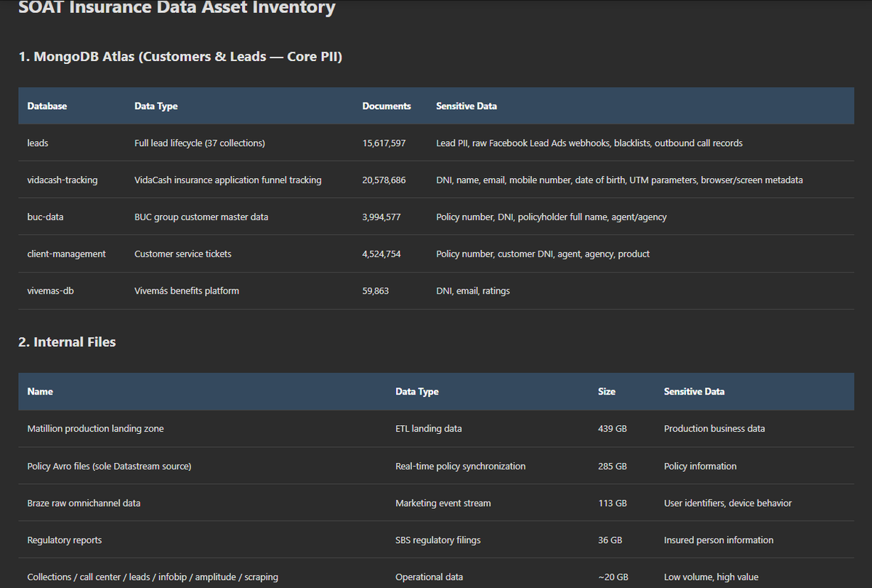Click the Internal Files section heading
Image resolution: width=872 pixels, height=588 pixels.
pyautogui.click(x=67, y=342)
